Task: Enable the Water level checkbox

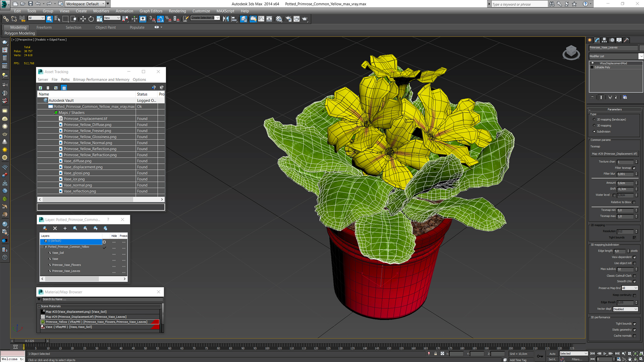Action: (614, 195)
